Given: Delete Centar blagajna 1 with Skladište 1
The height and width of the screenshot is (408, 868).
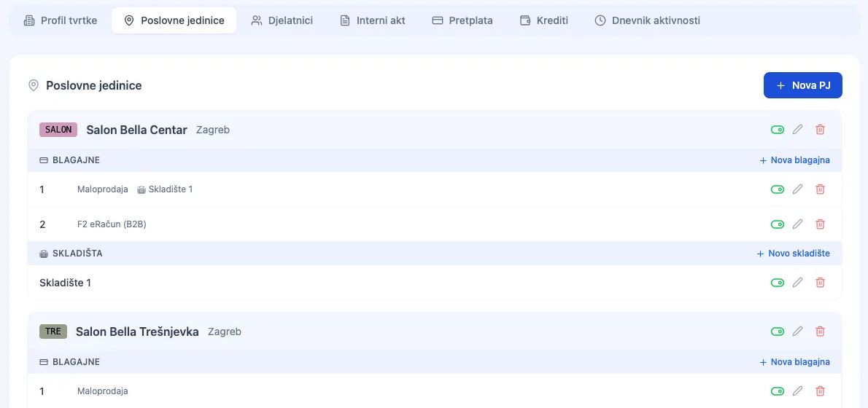Looking at the screenshot, I should 821,189.
